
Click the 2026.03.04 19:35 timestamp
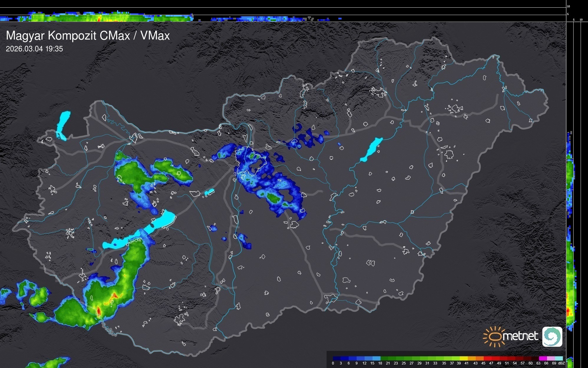[x=34, y=49]
